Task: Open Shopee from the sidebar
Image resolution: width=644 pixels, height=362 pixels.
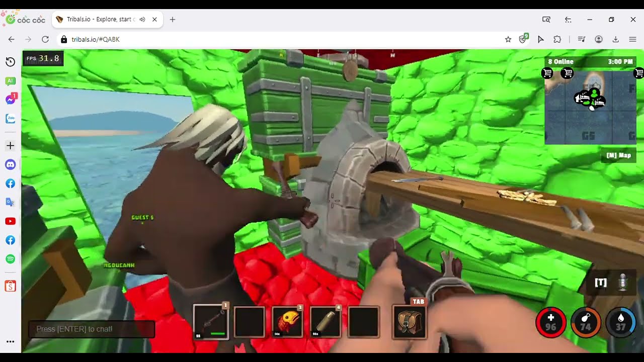Action: (10, 286)
